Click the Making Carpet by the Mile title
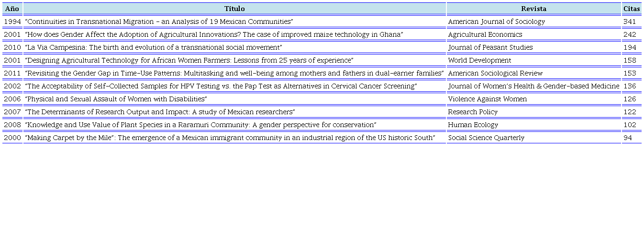The width and height of the screenshot is (644, 227). click(230, 138)
